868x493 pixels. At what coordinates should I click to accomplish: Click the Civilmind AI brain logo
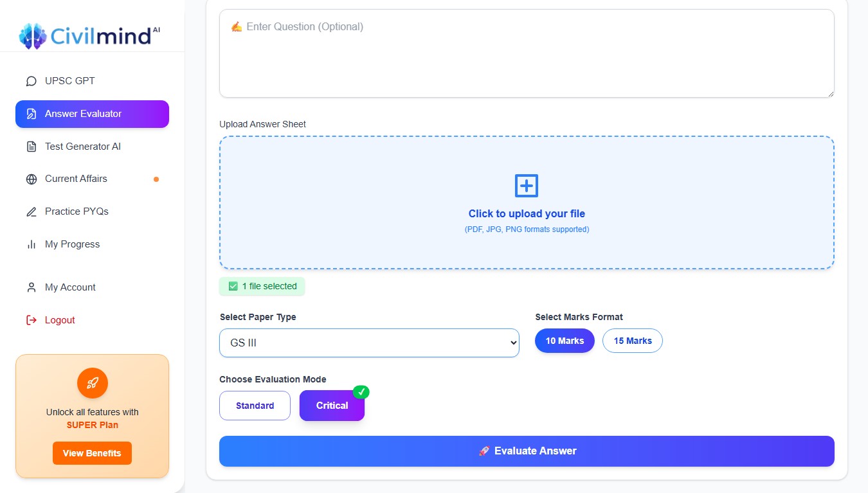point(33,36)
